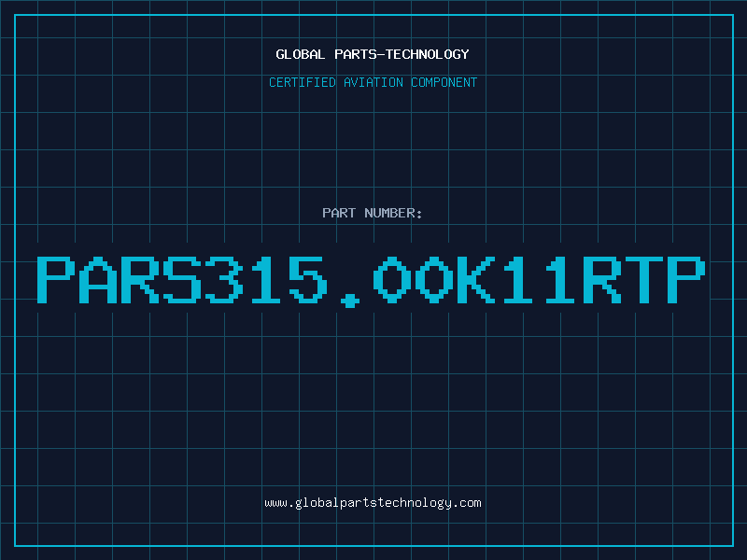The height and width of the screenshot is (560, 747).
Task: Click the word CERTIFIED in the subtitle
Action: 303,82
